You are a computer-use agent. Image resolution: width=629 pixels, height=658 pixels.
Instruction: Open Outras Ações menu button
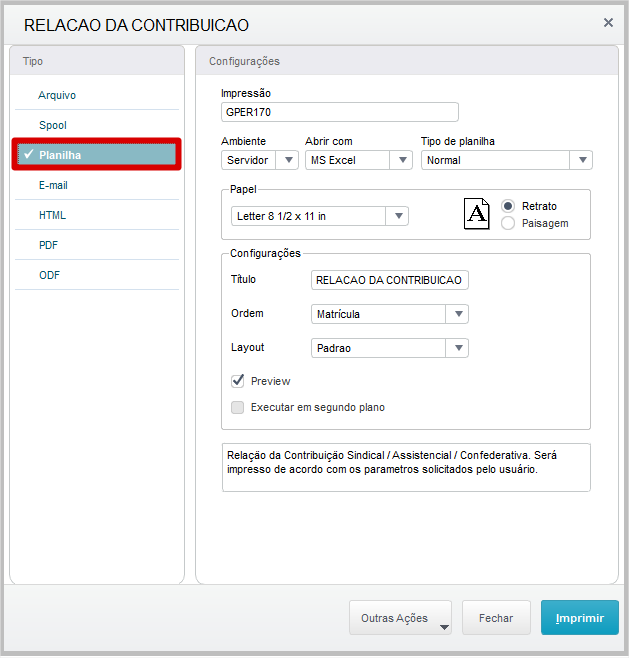[400, 618]
